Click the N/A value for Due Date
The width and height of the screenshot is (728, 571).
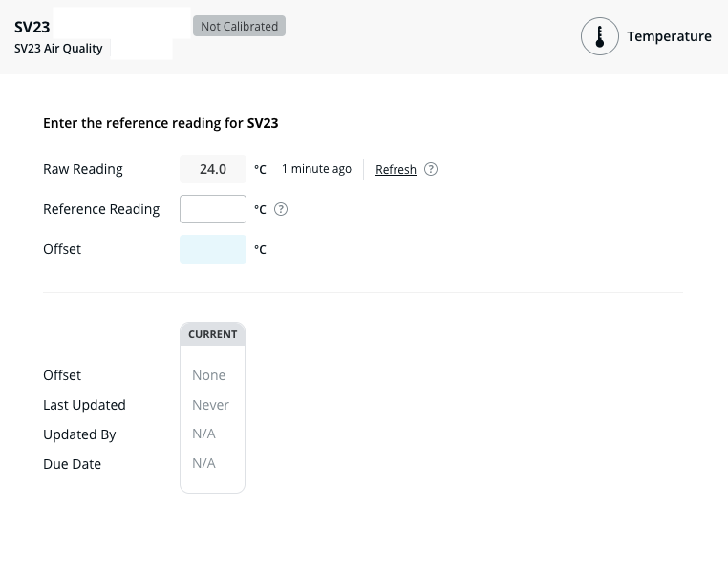tap(203, 463)
